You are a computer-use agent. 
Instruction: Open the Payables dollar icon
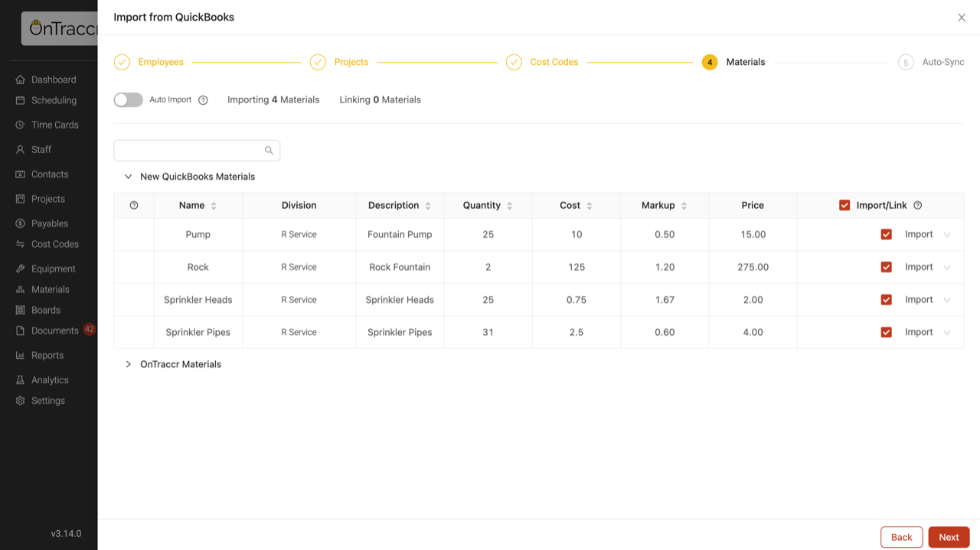coord(20,223)
